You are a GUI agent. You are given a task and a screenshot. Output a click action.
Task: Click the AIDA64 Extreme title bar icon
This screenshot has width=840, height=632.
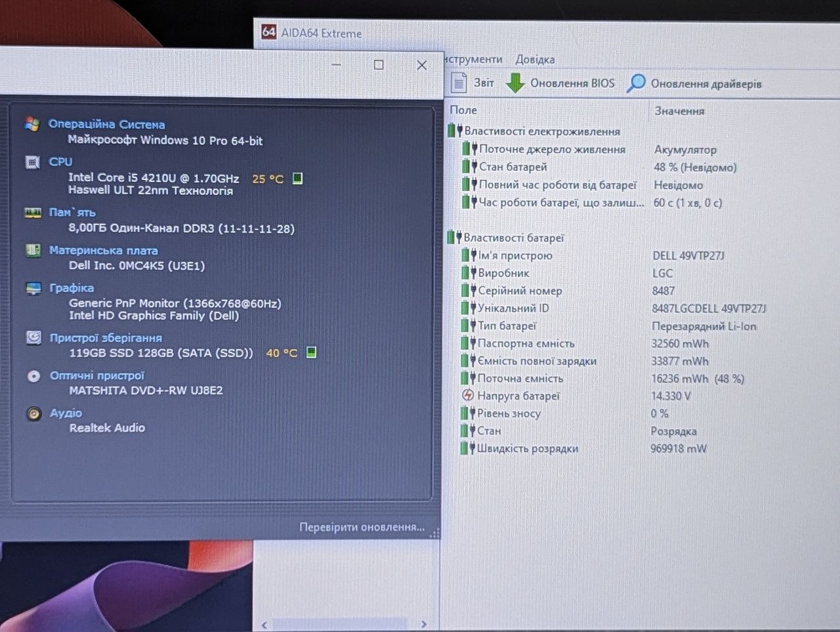[x=268, y=32]
